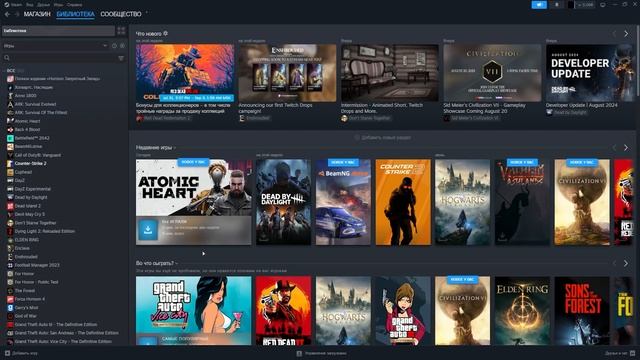Open the account avatar in the top bar
This screenshot has height=360, width=640.
tap(571, 4)
